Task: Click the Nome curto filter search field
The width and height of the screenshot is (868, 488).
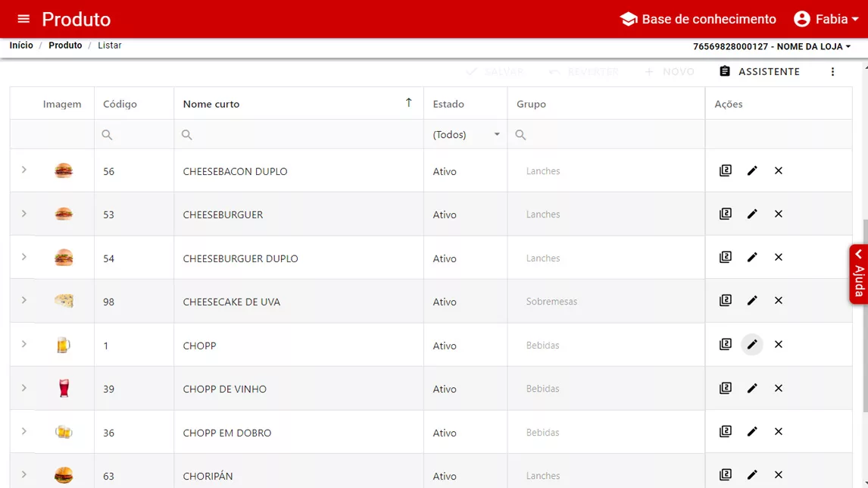Action: coord(299,135)
